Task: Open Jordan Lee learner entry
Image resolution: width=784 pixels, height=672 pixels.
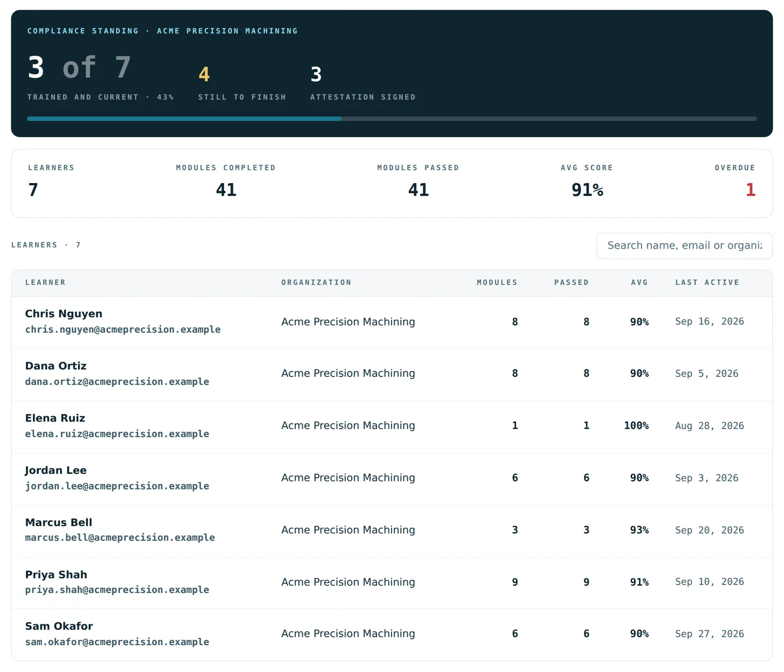Action: point(392,478)
